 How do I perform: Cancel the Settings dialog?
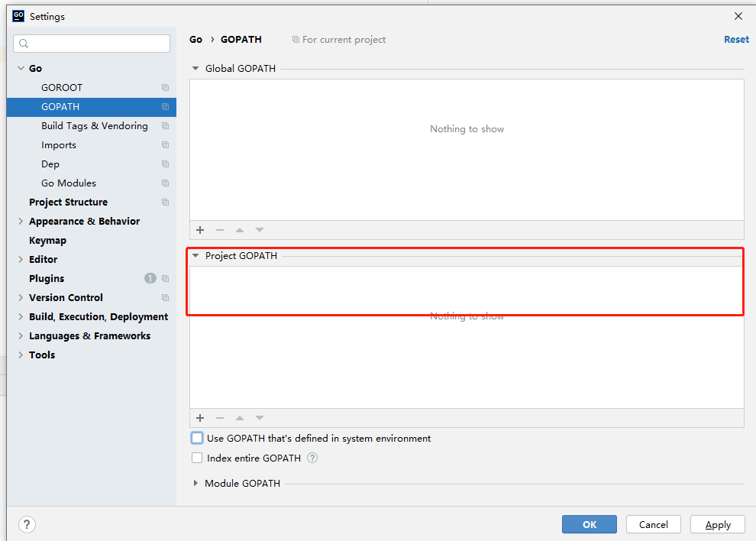coord(654,525)
